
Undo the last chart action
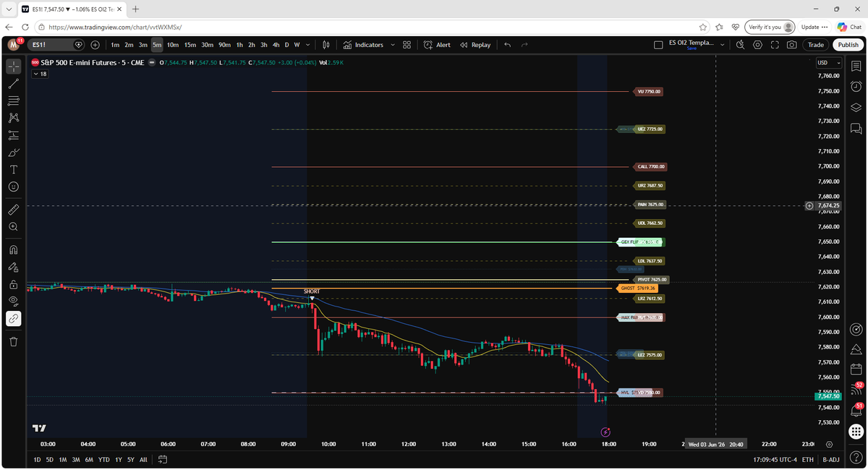tap(507, 45)
